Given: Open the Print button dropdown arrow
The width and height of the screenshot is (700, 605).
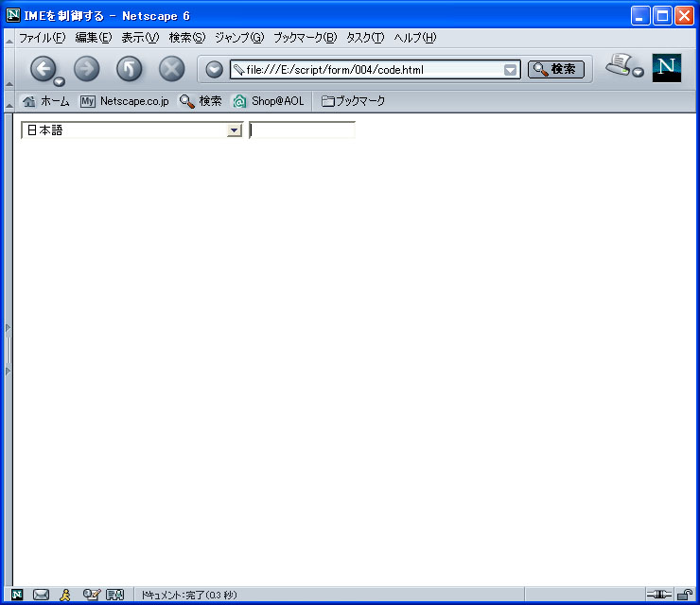Looking at the screenshot, I should [639, 72].
